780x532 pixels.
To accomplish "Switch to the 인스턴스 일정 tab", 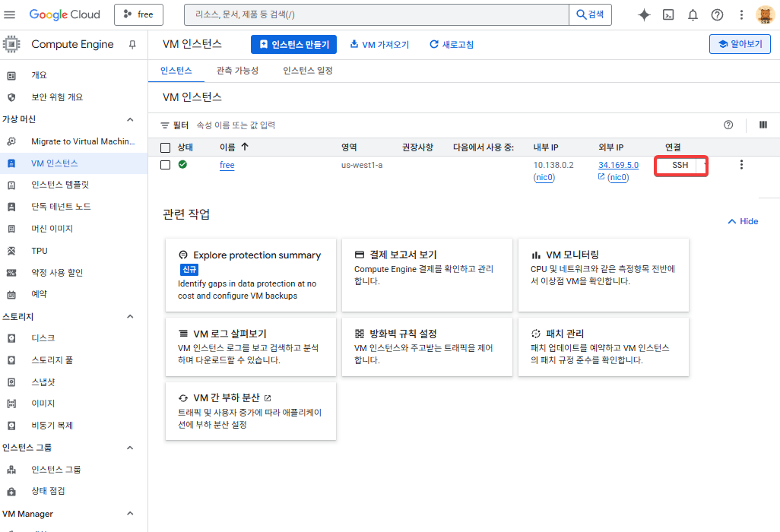I will click(308, 71).
